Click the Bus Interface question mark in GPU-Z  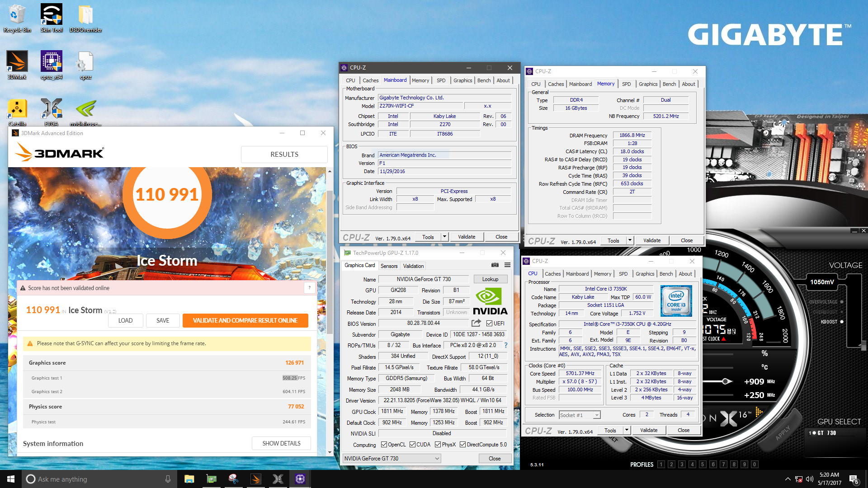point(505,345)
